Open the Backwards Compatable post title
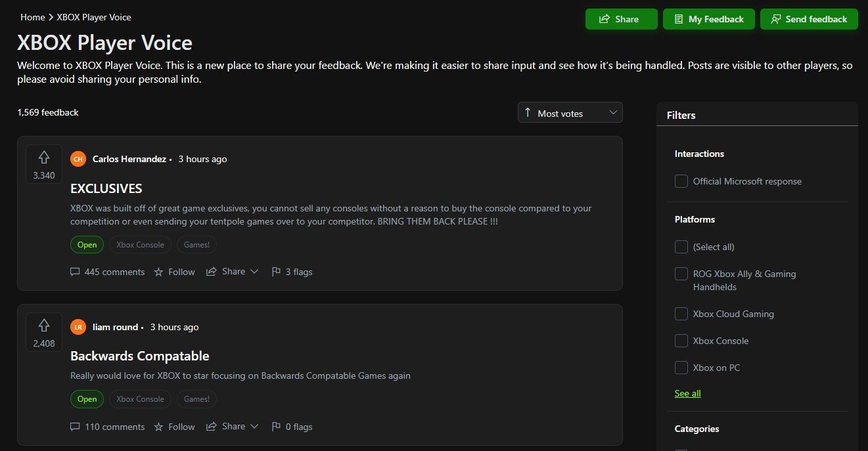This screenshot has height=451, width=868. tap(140, 356)
